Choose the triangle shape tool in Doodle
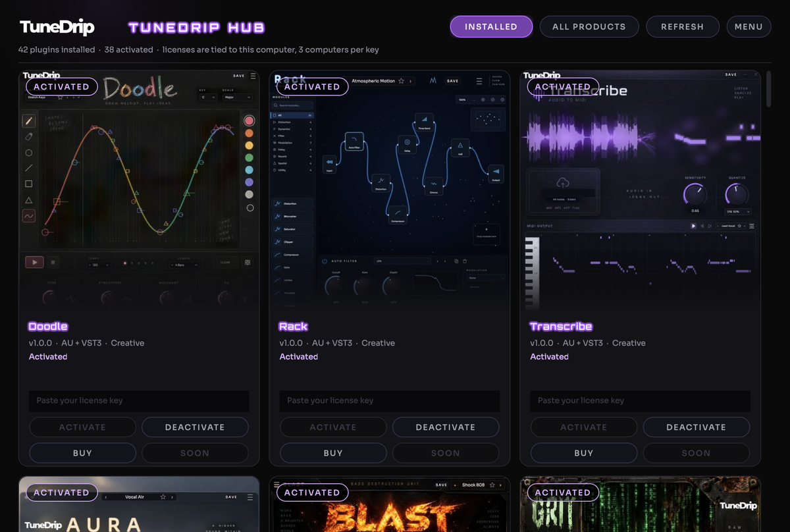 pyautogui.click(x=28, y=200)
